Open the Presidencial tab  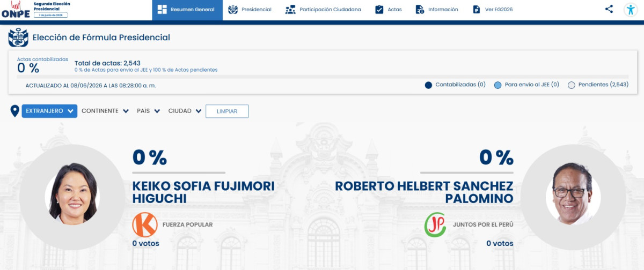tap(250, 10)
